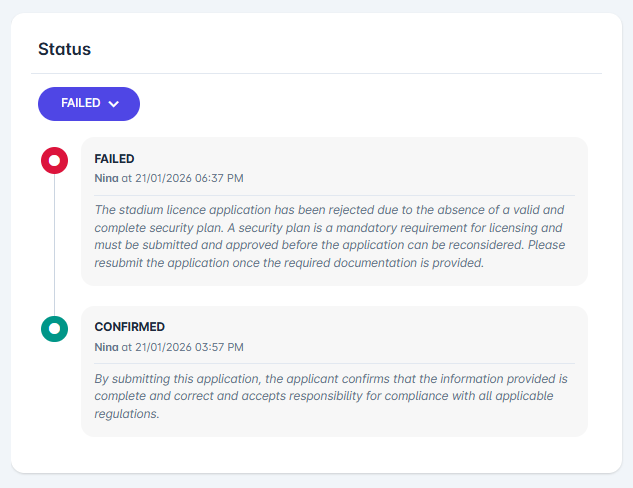Click the divider under Status heading
Image resolution: width=633 pixels, height=488 pixels.
coord(316,74)
